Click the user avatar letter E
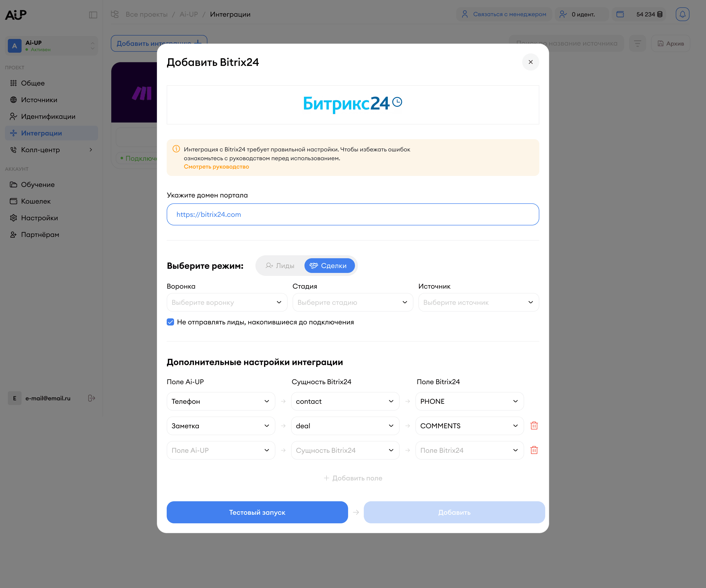This screenshot has width=706, height=588. (14, 398)
